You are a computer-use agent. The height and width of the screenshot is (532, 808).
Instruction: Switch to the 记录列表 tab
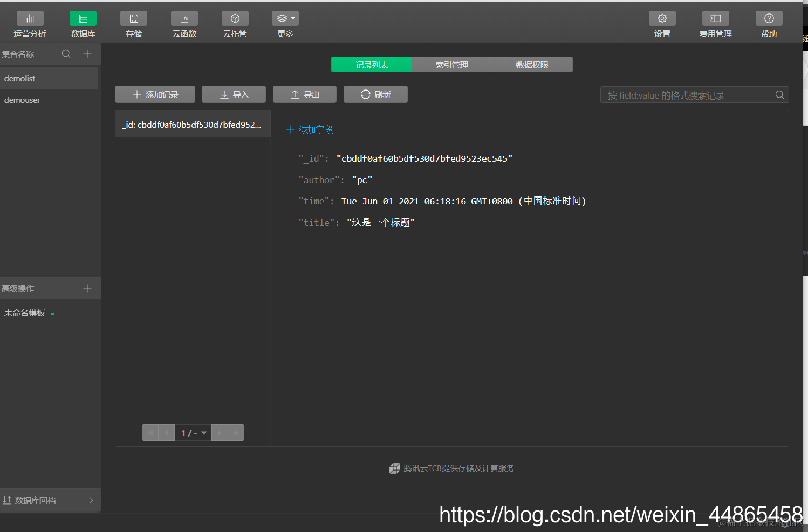click(x=371, y=65)
